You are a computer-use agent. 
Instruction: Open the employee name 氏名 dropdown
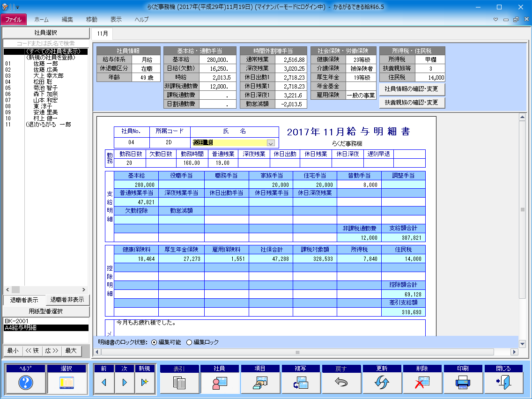(270, 143)
